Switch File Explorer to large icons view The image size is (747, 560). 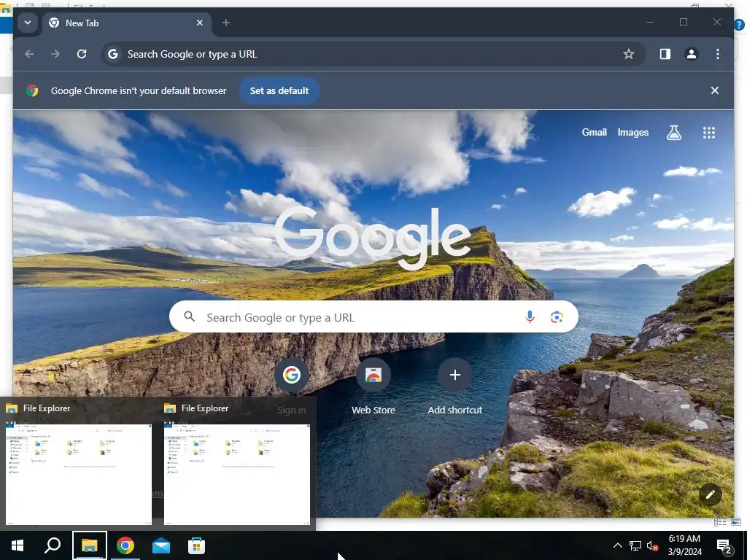point(736,522)
